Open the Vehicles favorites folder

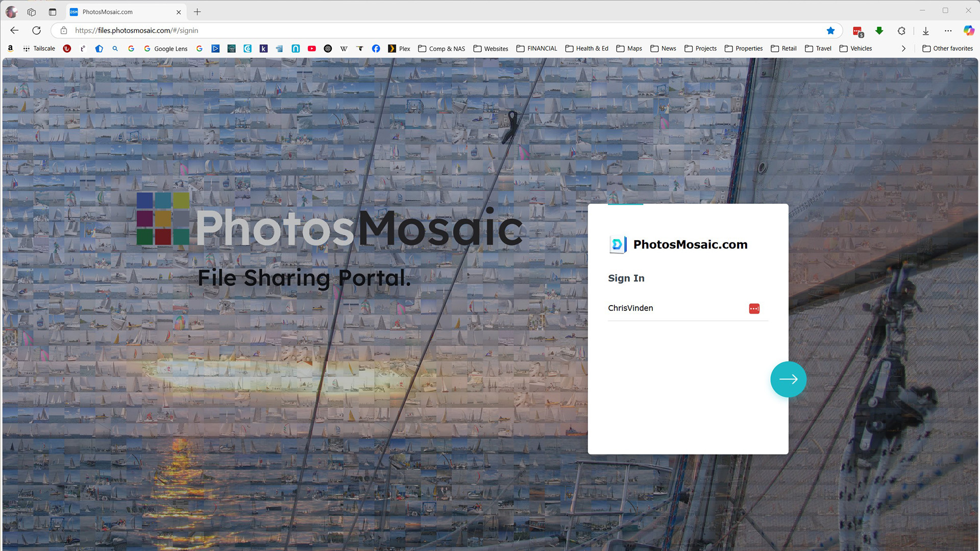coord(855,48)
